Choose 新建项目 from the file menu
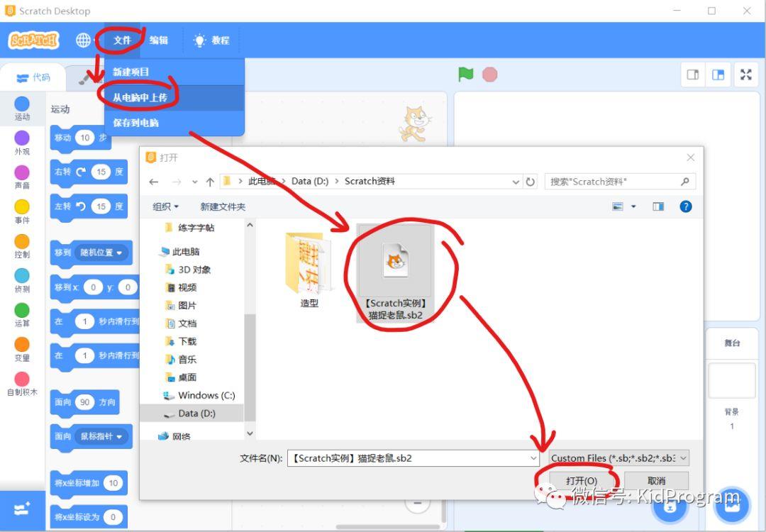 point(174,72)
